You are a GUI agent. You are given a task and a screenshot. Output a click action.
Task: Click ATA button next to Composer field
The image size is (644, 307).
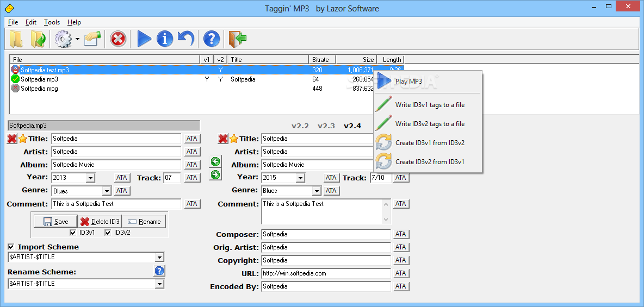coord(401,234)
